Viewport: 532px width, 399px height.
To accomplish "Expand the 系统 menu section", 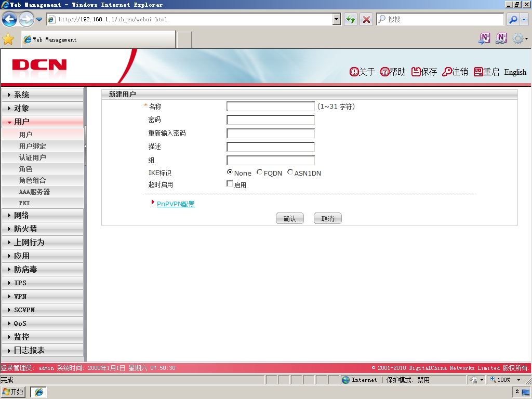I will (43, 95).
